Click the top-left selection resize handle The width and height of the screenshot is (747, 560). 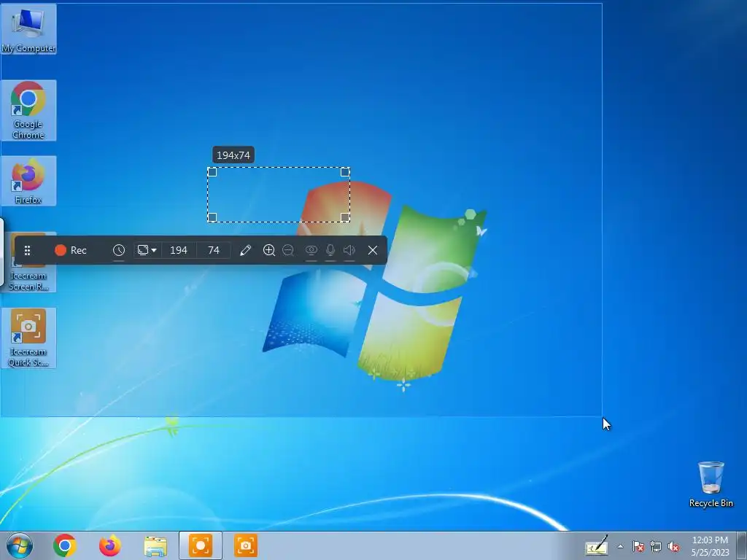pos(212,172)
